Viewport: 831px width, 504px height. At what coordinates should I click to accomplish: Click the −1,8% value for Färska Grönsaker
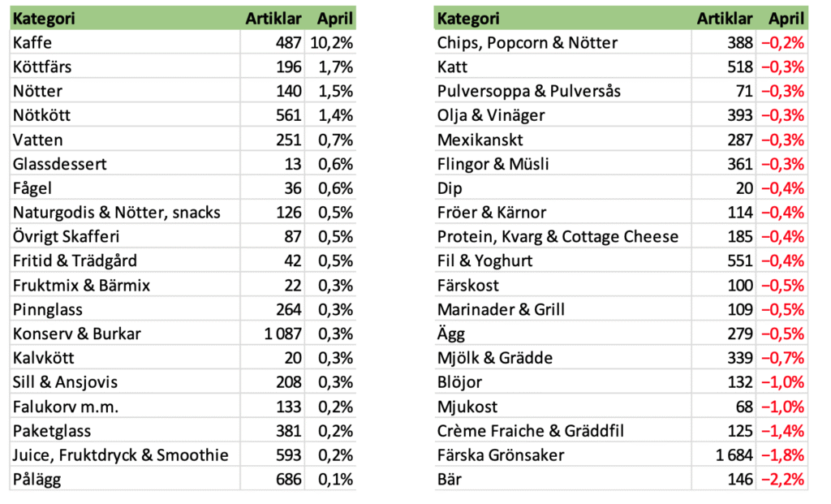[x=781, y=455]
